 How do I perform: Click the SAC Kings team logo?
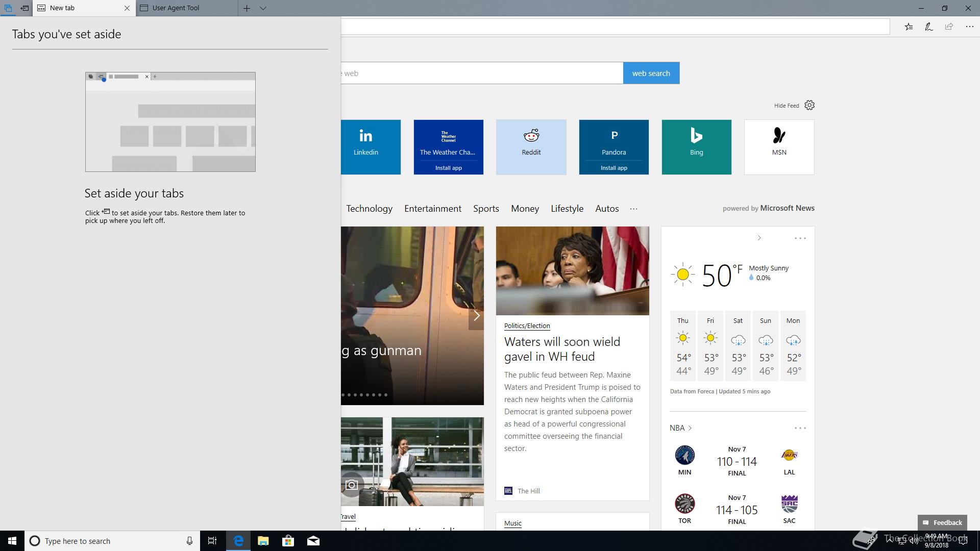[x=789, y=504]
